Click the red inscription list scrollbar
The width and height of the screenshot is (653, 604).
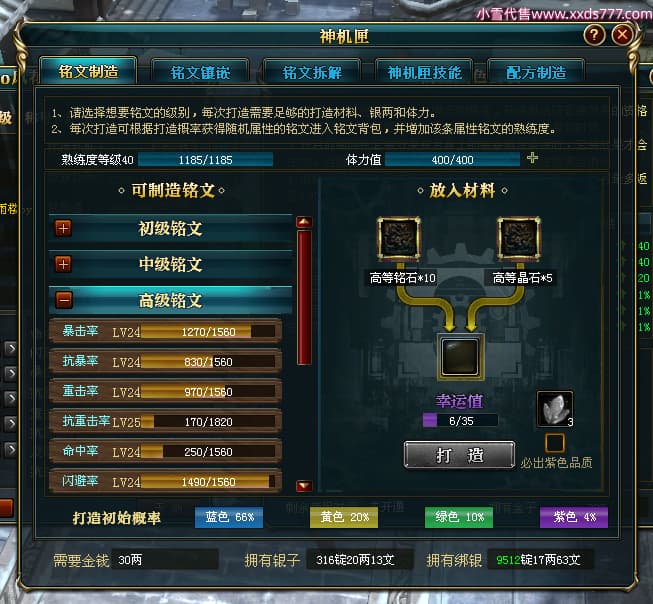coord(304,297)
